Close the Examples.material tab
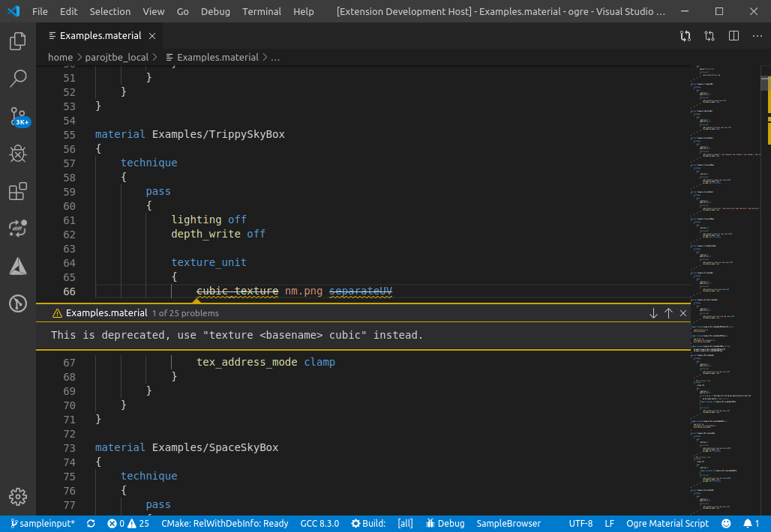 [x=152, y=36]
